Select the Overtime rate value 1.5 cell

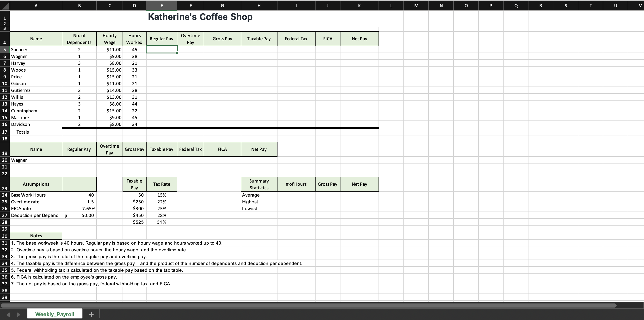79,202
